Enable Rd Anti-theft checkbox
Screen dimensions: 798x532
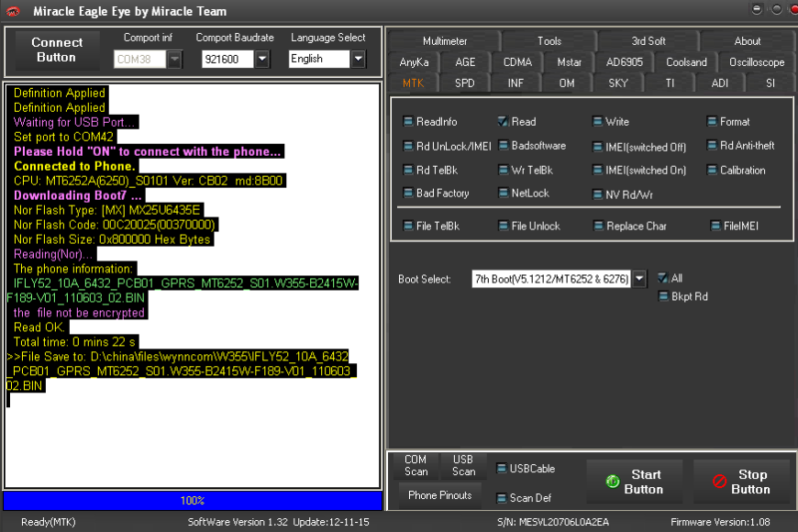pos(712,146)
